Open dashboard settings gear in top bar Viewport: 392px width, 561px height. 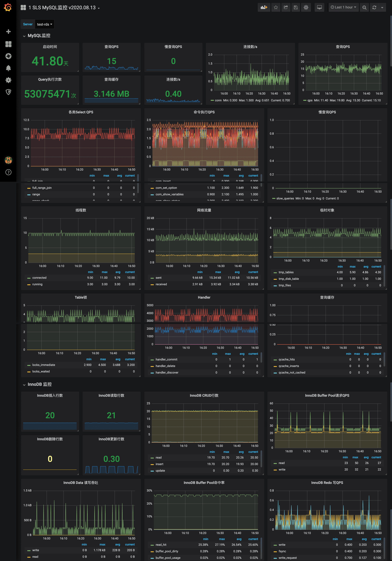click(306, 7)
